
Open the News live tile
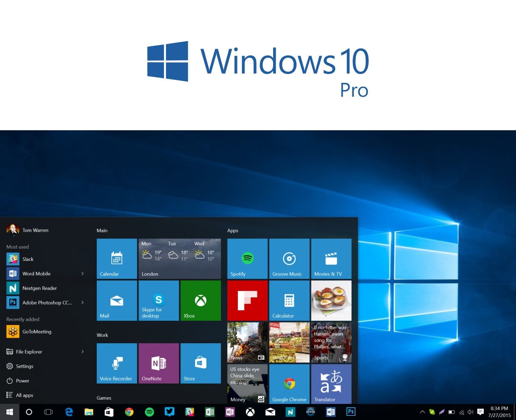[248, 342]
